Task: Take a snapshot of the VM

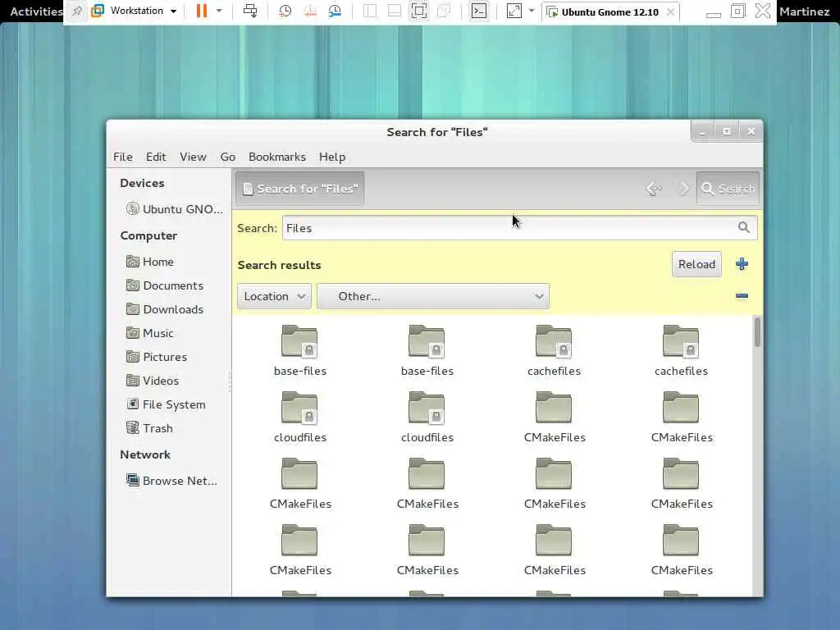Action: pos(285,11)
